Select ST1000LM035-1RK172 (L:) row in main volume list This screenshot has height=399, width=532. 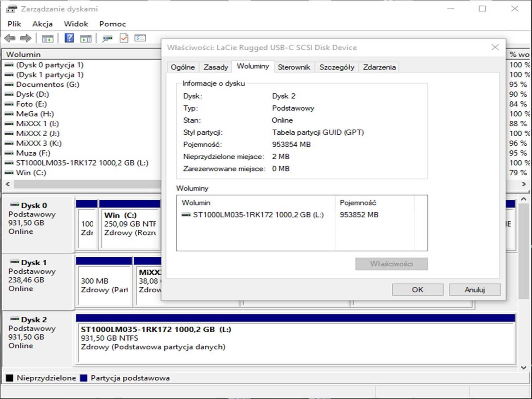point(82,163)
